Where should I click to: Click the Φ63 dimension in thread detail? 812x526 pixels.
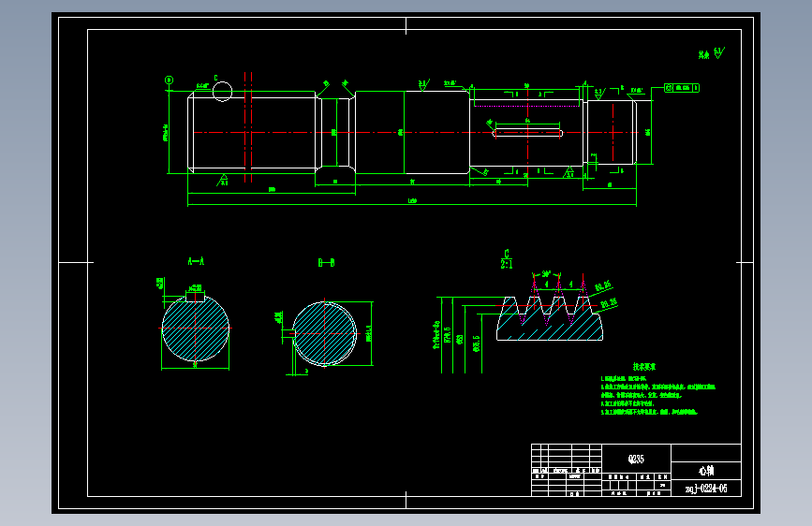tap(459, 340)
